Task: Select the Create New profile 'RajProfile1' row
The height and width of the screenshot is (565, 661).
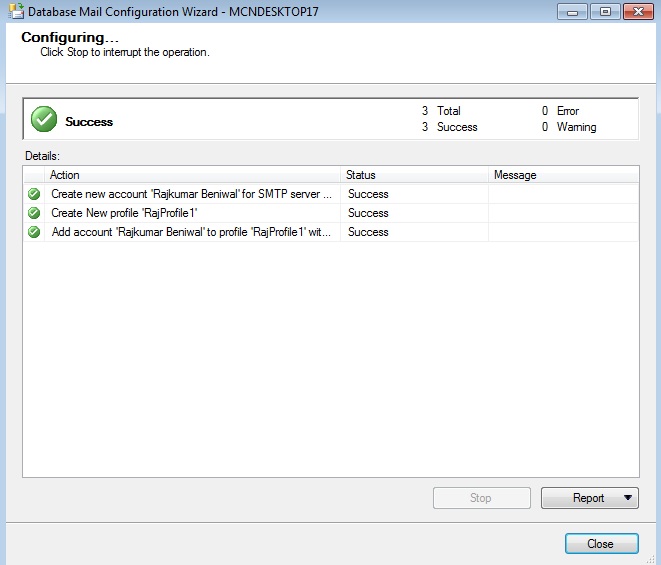Action: pos(331,213)
